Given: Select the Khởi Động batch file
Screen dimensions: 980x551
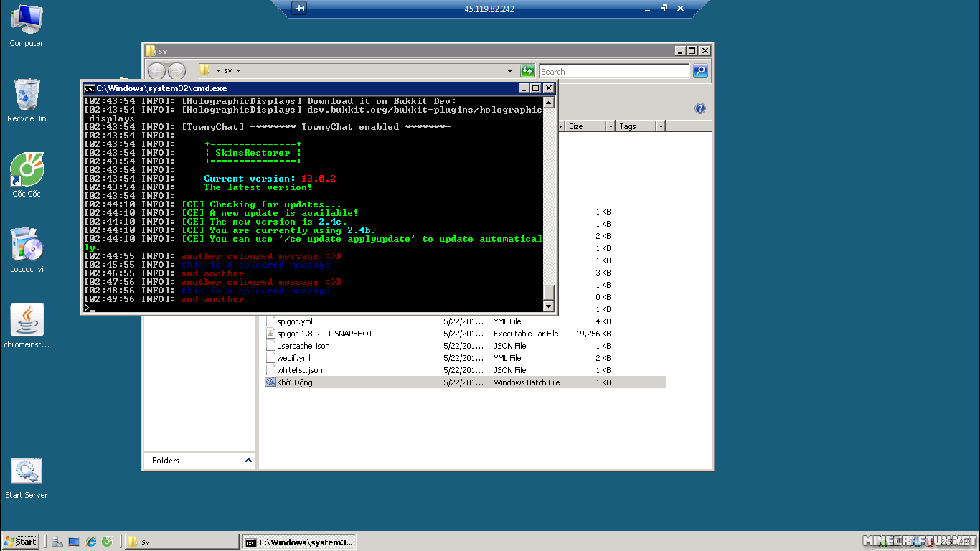Looking at the screenshot, I should pos(294,382).
